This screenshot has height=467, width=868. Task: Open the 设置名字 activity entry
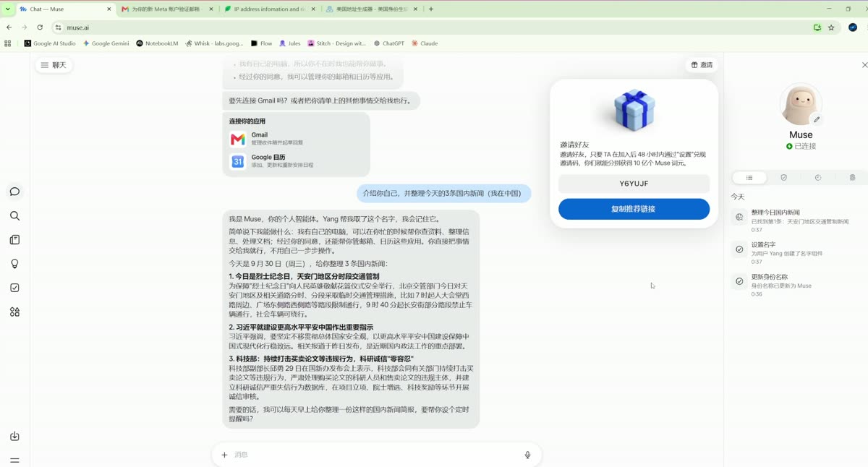(x=799, y=253)
